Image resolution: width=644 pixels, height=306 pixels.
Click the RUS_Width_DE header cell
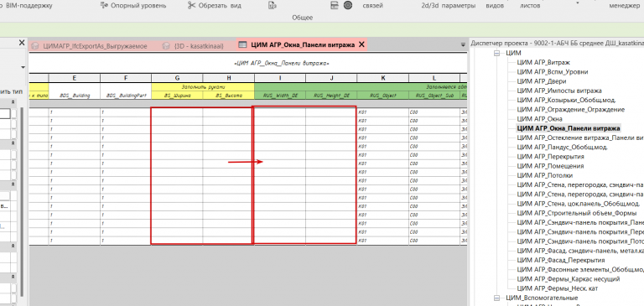280,96
